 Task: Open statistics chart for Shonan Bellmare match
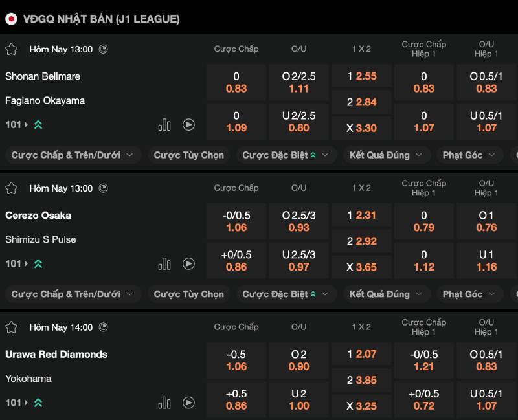point(164,125)
